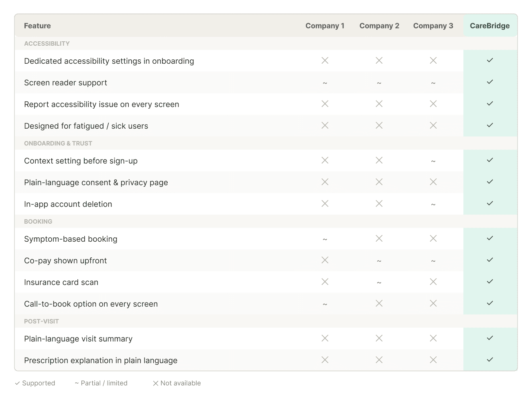
Task: Toggle CareBridge's In-app account deletion checkmark
Action: tap(490, 203)
